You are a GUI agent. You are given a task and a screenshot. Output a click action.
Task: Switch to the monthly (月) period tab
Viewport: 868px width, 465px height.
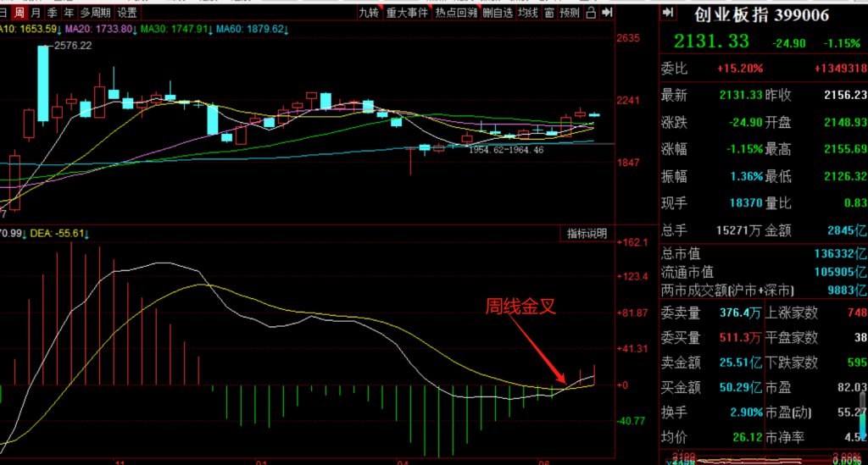pos(36,13)
